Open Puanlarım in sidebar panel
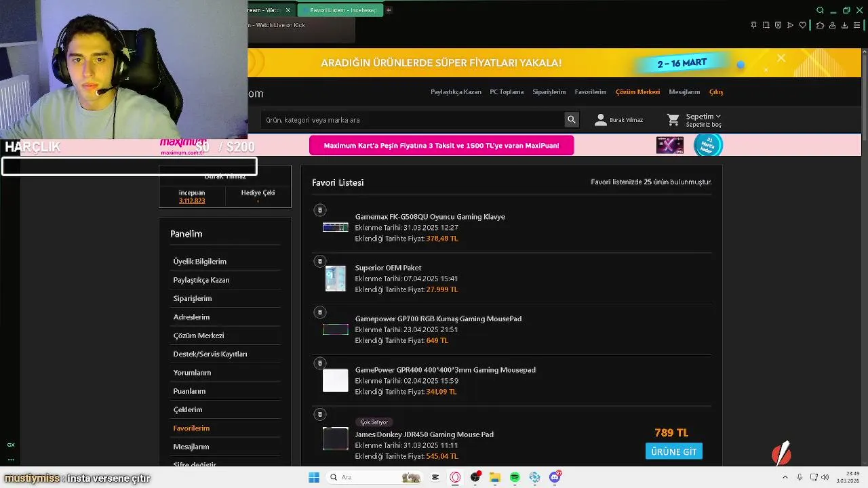The width and height of the screenshot is (868, 488). click(x=189, y=391)
